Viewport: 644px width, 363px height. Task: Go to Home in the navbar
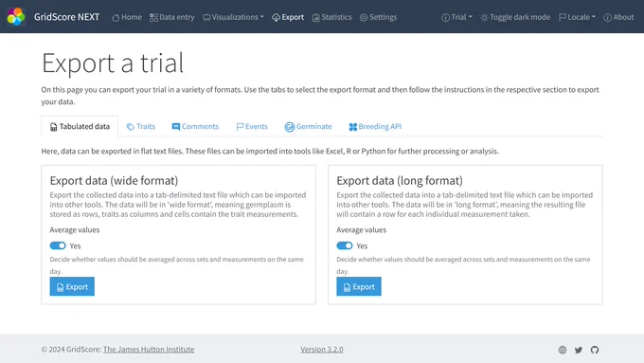(127, 17)
